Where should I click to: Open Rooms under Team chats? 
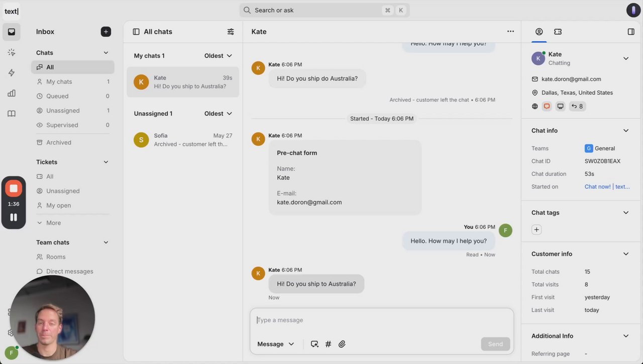(x=73, y=257)
